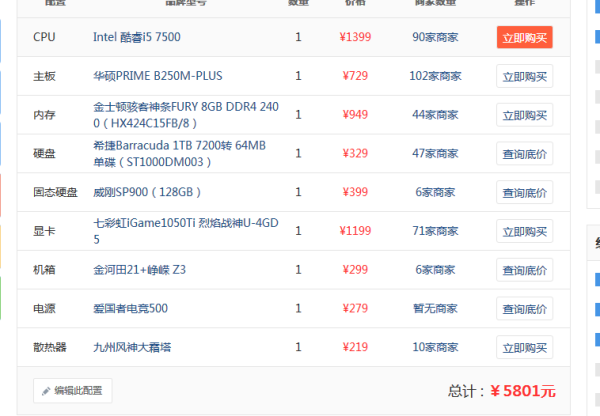The image size is (600, 416).
Task: Click the CPU category label
Action: [x=44, y=37]
